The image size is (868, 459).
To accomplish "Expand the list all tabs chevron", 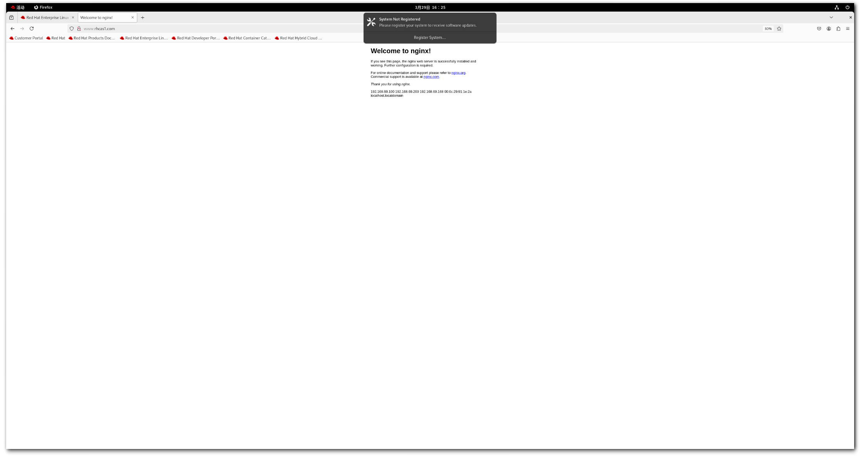I will 831,17.
